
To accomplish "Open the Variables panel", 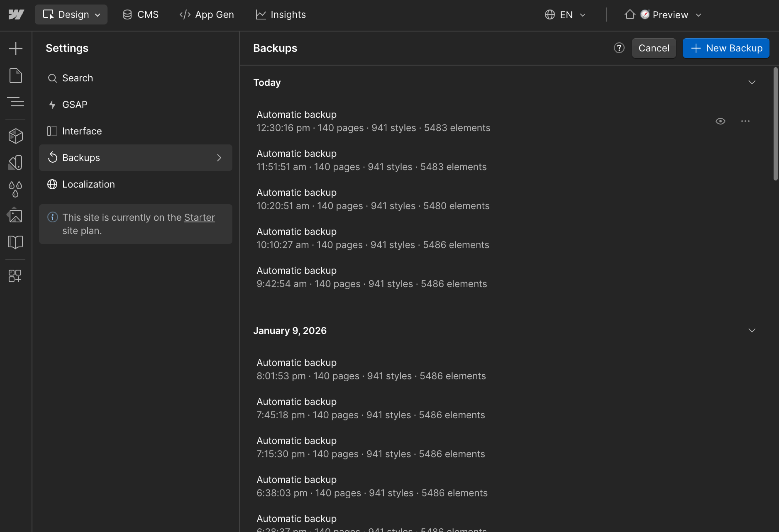I will pos(15,189).
